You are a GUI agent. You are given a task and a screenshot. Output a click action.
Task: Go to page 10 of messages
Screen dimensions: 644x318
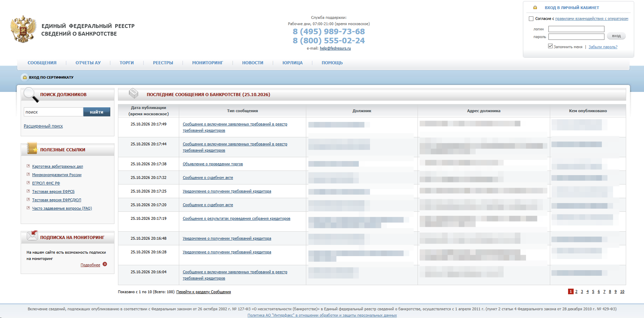click(622, 291)
